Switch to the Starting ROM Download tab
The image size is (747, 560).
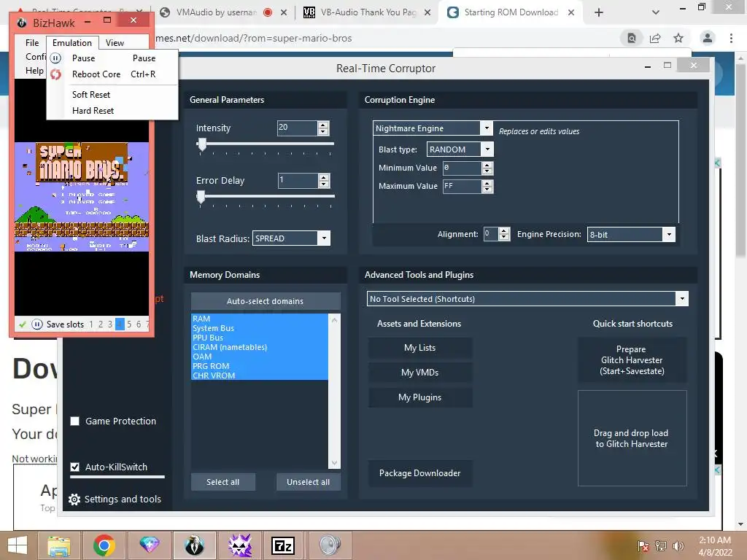pos(510,12)
